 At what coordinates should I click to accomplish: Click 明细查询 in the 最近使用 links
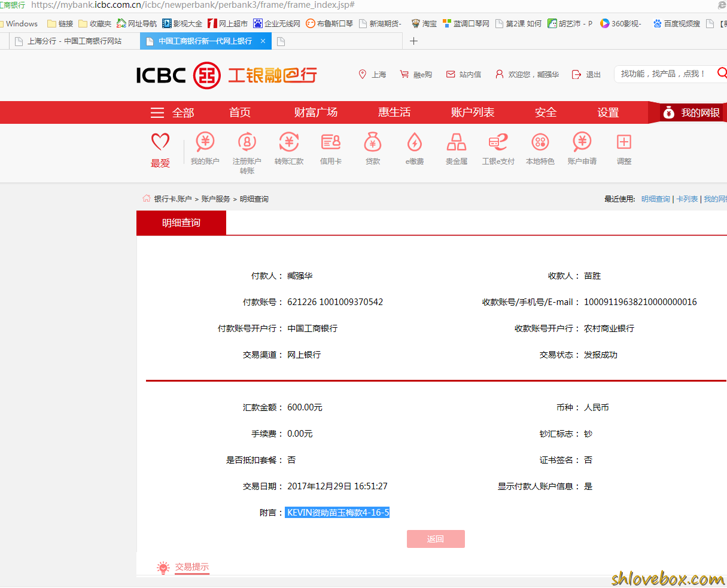(656, 199)
